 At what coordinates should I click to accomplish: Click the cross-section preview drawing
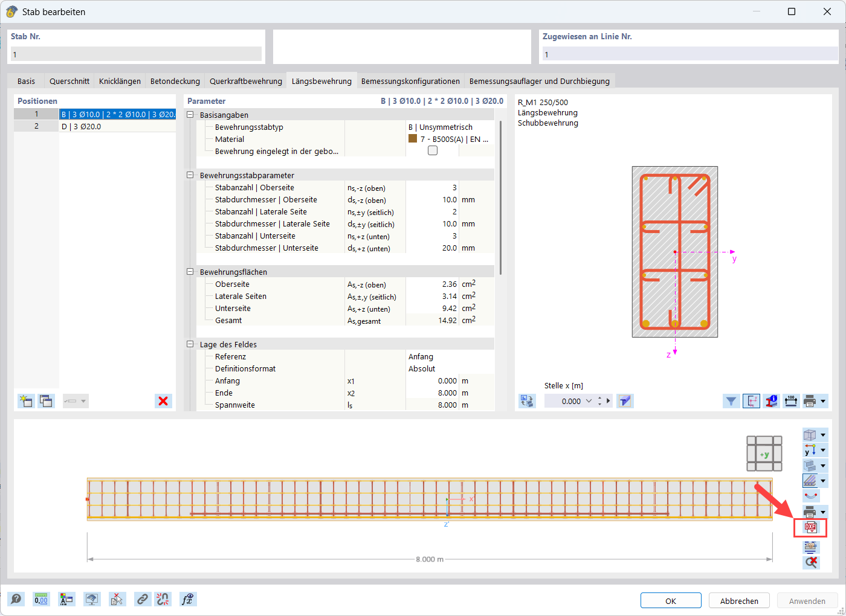675,251
